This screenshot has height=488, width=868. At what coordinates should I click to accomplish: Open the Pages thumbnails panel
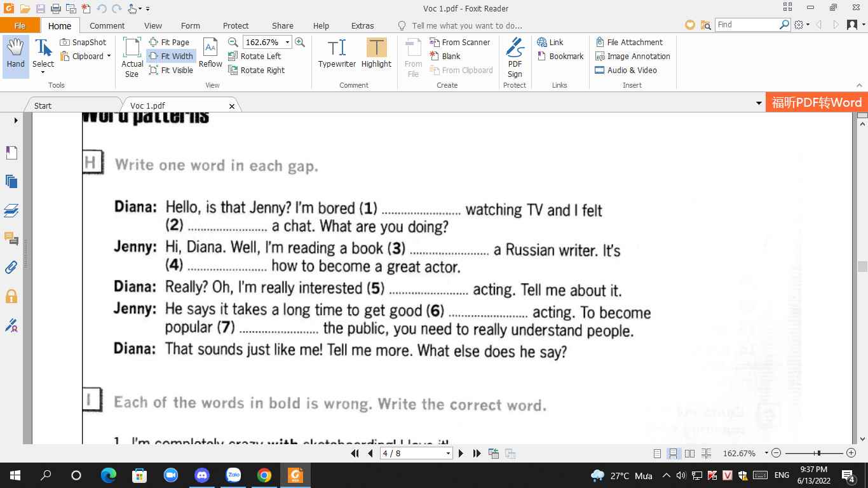point(11,182)
